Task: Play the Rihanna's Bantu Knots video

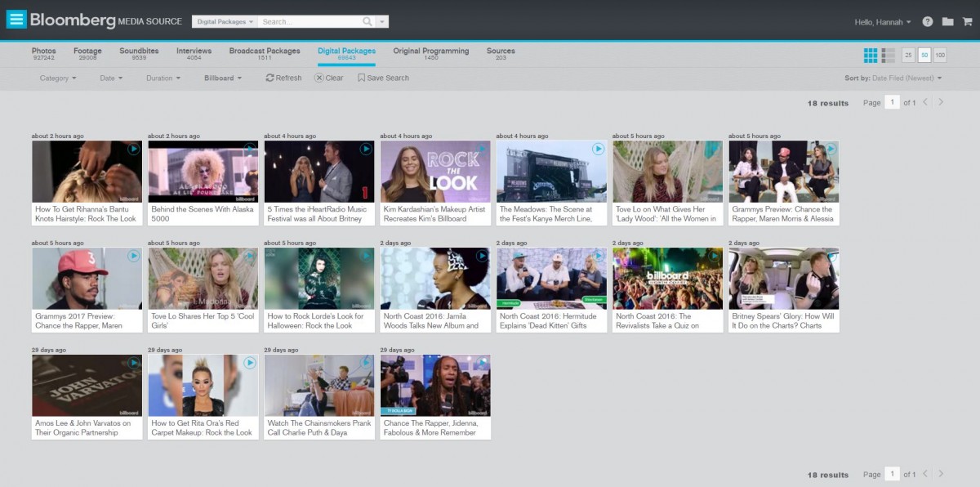Action: tap(134, 149)
